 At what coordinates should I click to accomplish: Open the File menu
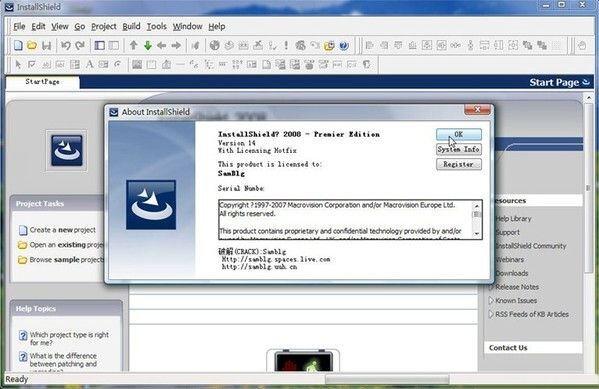click(19, 26)
